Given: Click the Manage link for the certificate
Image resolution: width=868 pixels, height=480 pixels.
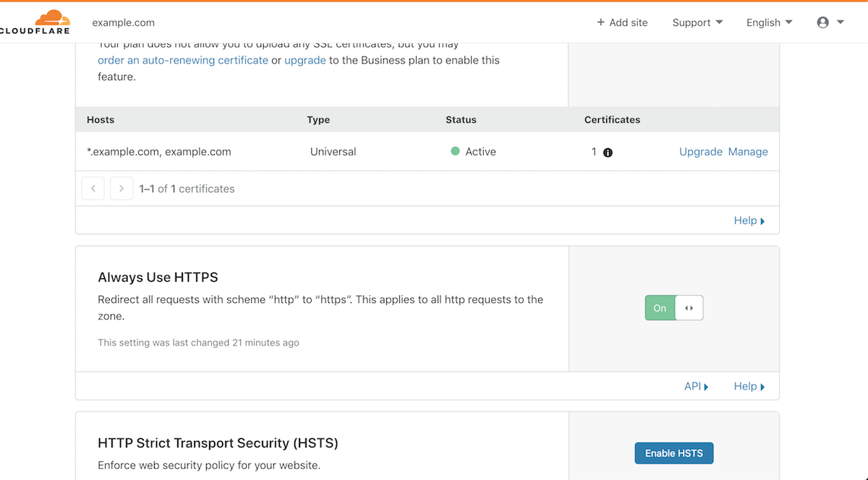Looking at the screenshot, I should 748,152.
